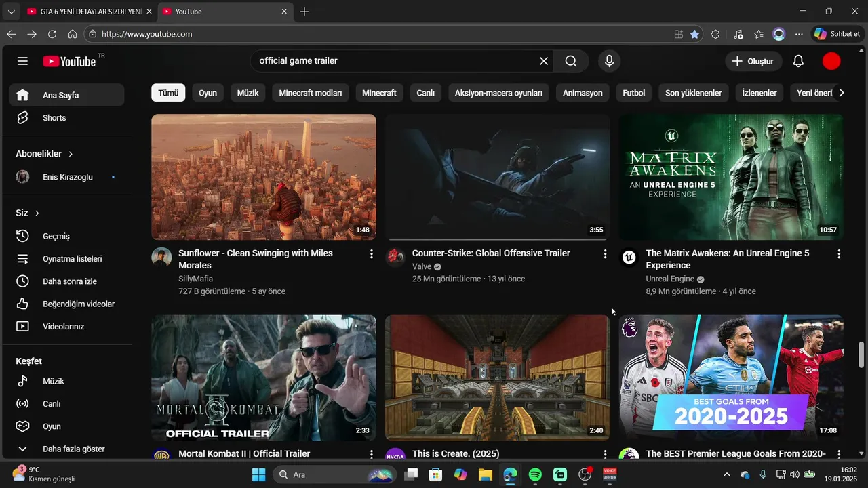Screen dimensions: 868x488
Task: Switch to GTA 6 browser tab
Action: [90, 12]
